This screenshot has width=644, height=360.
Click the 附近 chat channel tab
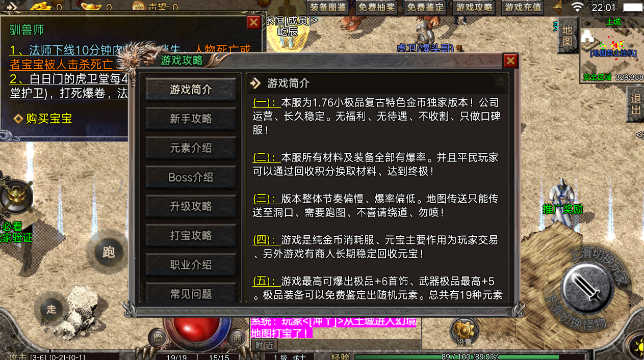pyautogui.click(x=264, y=345)
